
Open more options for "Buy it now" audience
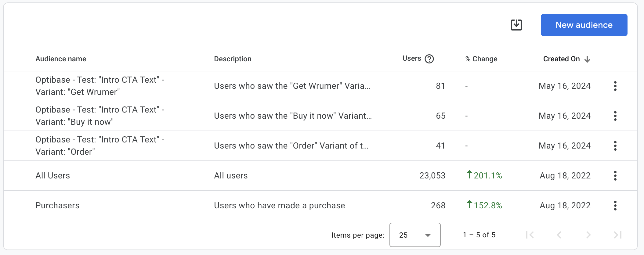[x=615, y=116]
